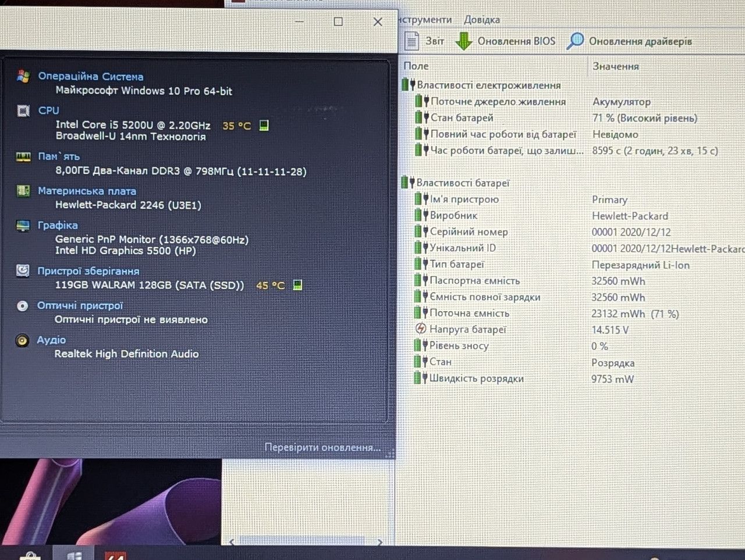Click the icon of Властивості батареї group

407,183
